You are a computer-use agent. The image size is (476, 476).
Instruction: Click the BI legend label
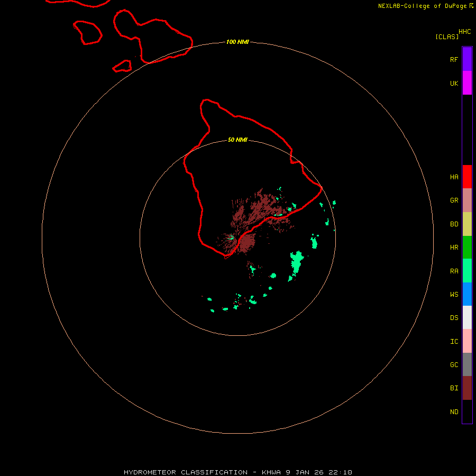454,388
